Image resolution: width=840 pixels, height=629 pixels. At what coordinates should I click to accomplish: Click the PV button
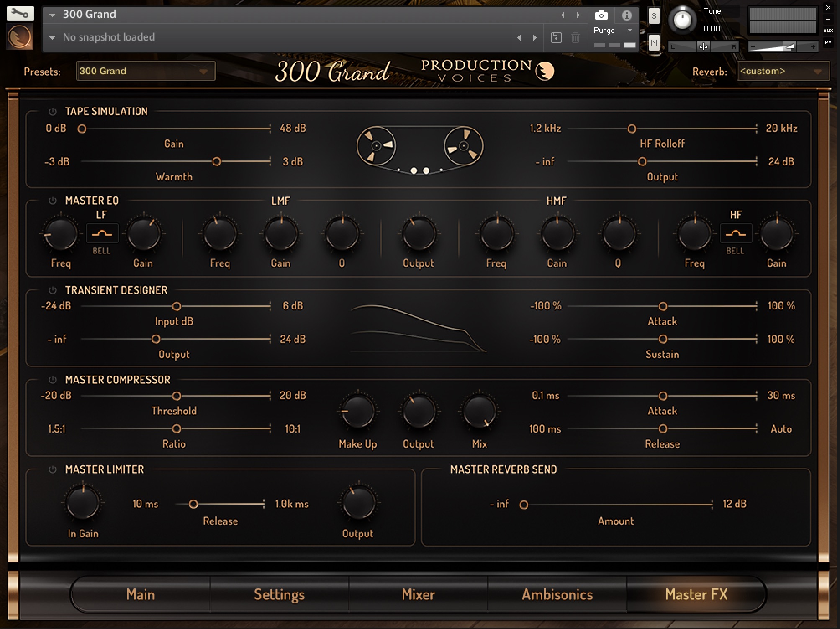click(x=828, y=42)
